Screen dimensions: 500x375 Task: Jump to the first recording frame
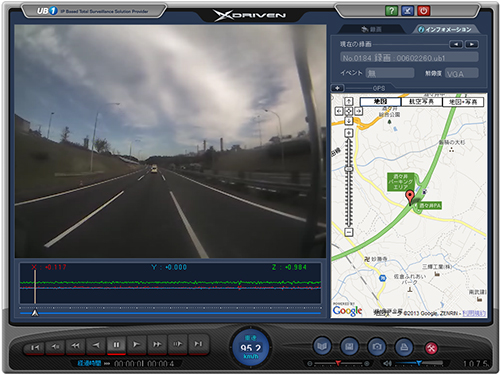35,347
